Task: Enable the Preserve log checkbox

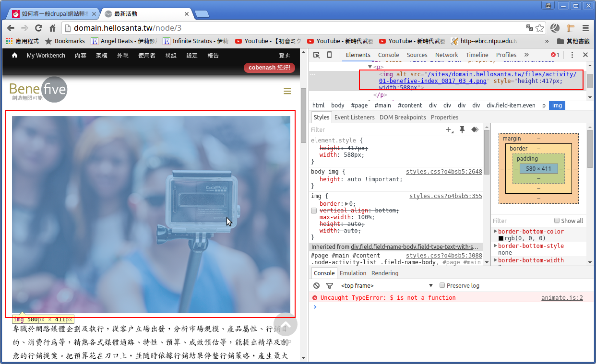Action: tap(442, 285)
